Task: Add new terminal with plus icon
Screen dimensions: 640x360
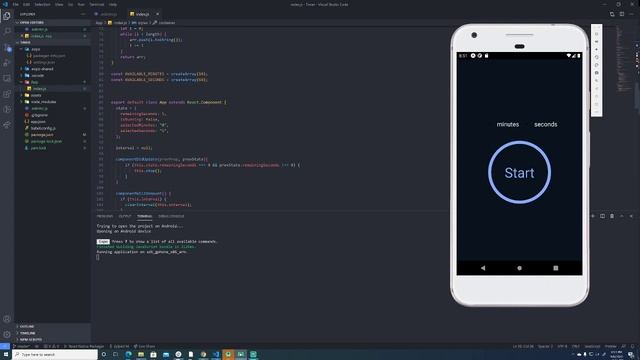Action: (593, 216)
